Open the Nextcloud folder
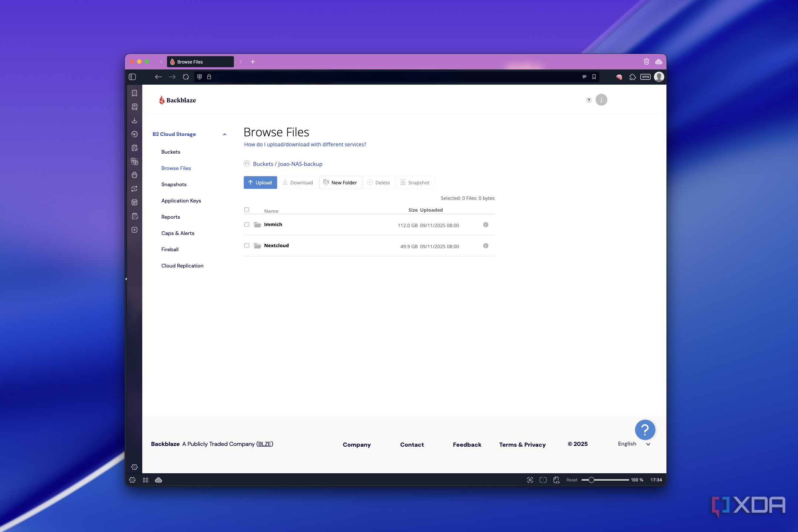 (276, 245)
